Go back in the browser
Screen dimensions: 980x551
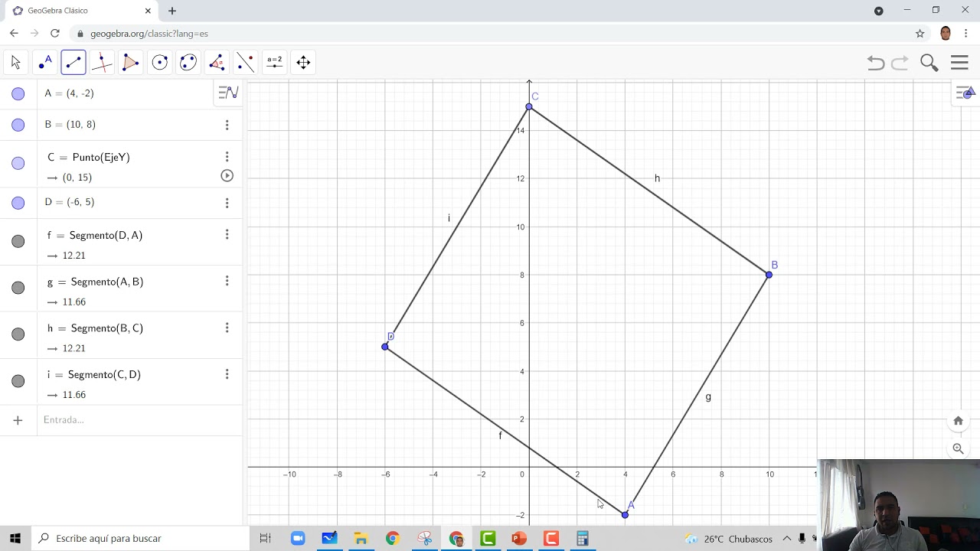[14, 34]
